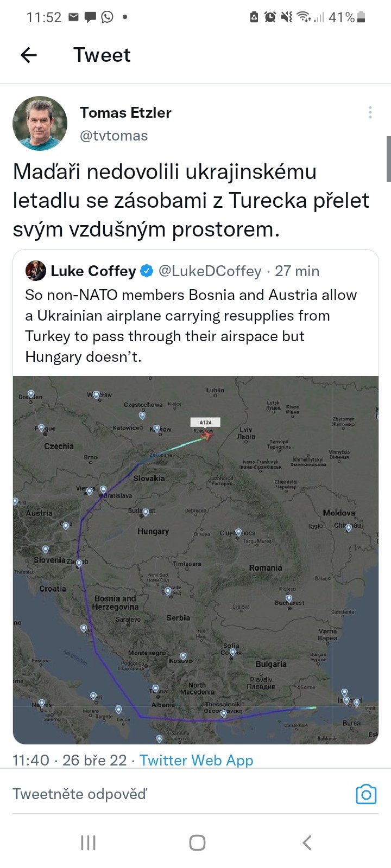Tap the red airplane icon on map
Viewport: 391px width, 868px height.
pos(207,435)
